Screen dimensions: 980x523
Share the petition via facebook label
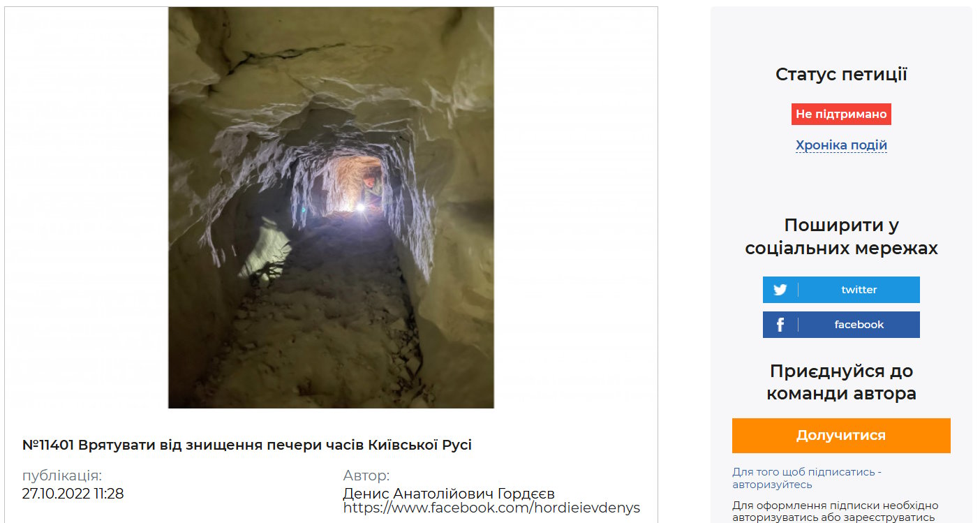(859, 325)
